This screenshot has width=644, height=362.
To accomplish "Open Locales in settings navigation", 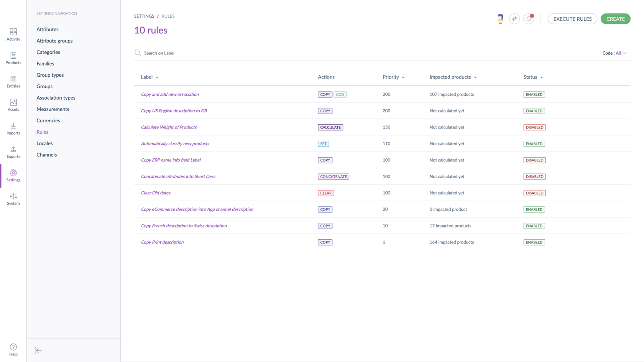I will click(x=44, y=143).
